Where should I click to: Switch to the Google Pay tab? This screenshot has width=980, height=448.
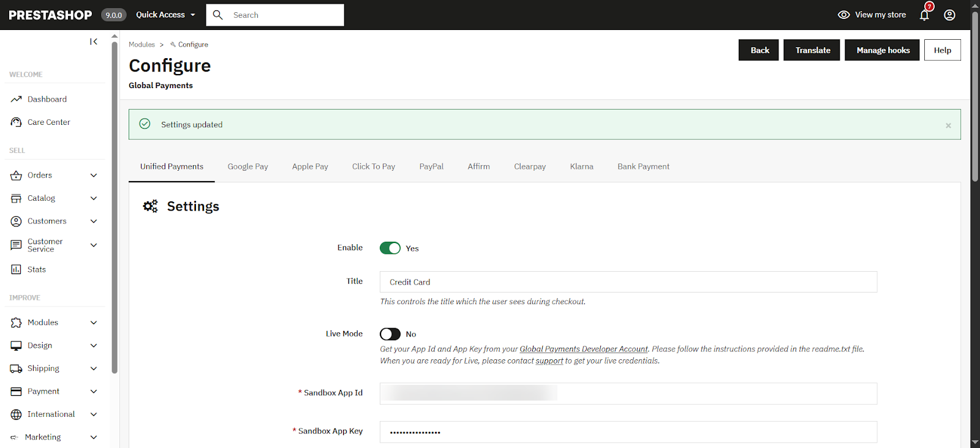(x=248, y=166)
